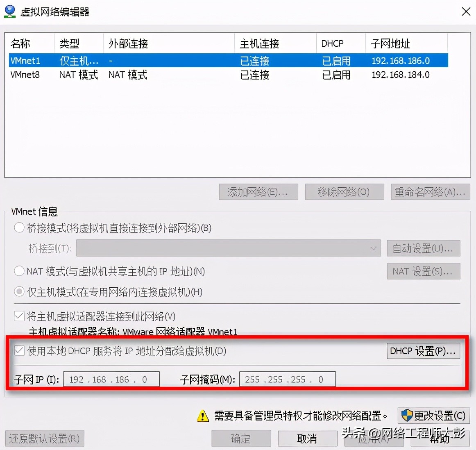Image resolution: width=476 pixels, height=450 pixels.
Task: Open the DHCP 设置(P) dialog
Action: [423, 350]
